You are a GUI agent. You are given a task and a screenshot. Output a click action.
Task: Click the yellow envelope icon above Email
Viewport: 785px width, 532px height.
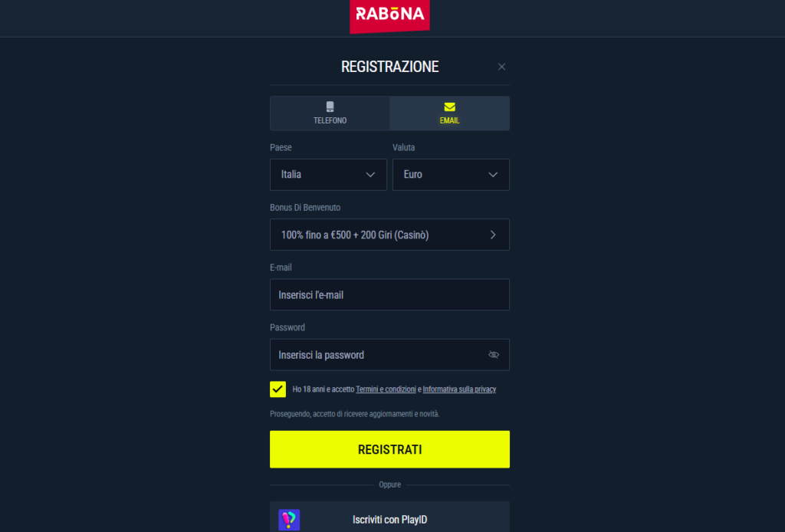coord(449,107)
